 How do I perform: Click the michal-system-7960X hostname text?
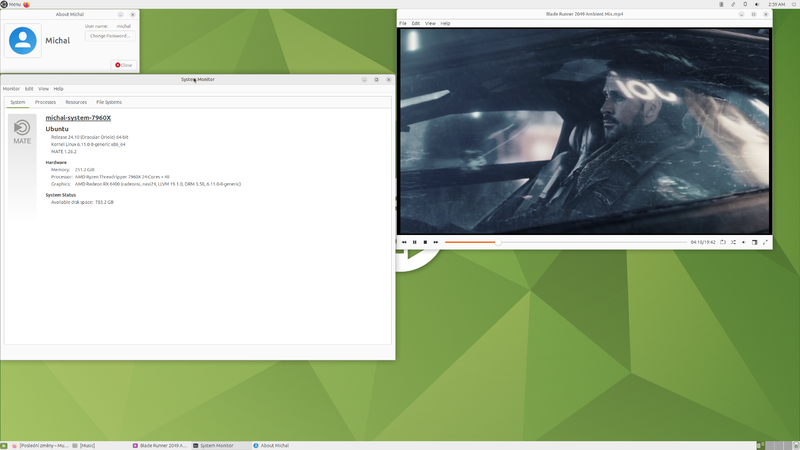(x=78, y=118)
